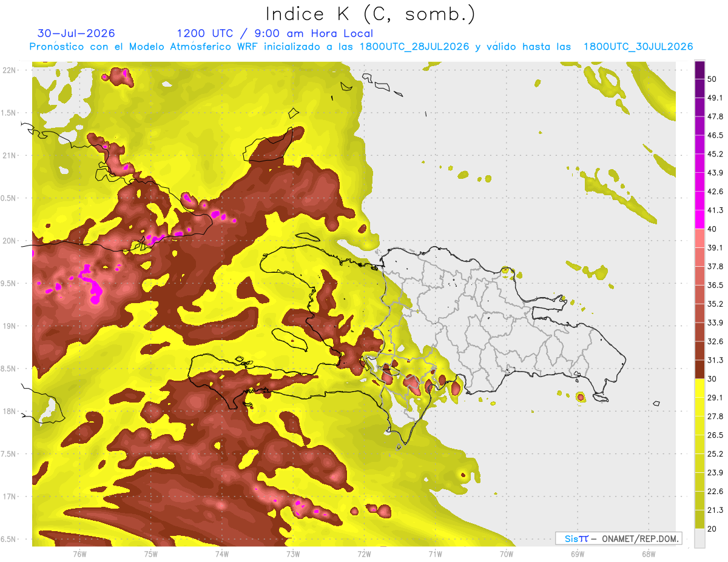Click the "47.8" color scale value

[715, 117]
